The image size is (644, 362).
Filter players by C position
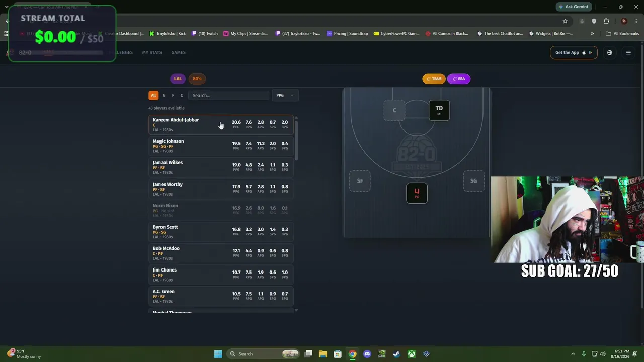(x=182, y=95)
